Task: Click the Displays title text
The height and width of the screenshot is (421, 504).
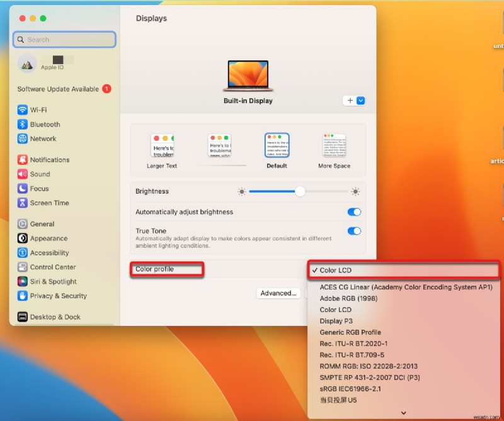Action: tap(151, 18)
